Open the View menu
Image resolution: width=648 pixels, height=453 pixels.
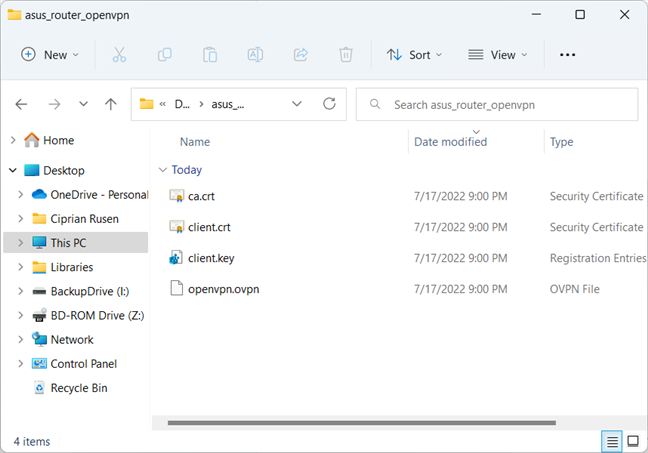pyautogui.click(x=497, y=55)
